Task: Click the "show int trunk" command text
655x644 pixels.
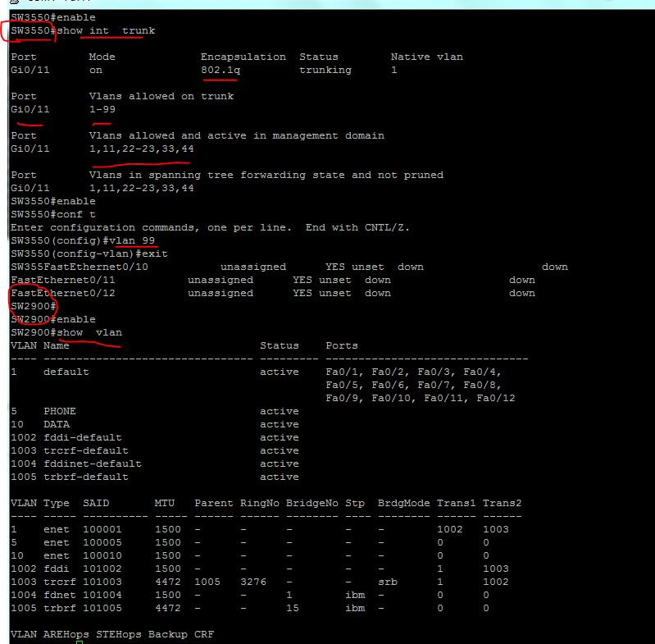Action: tap(106, 30)
